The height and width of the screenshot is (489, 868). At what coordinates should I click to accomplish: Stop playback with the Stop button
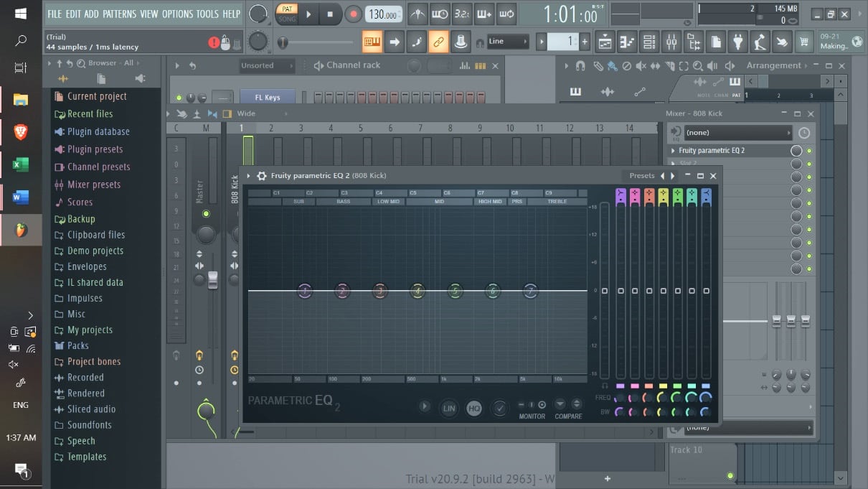point(330,14)
